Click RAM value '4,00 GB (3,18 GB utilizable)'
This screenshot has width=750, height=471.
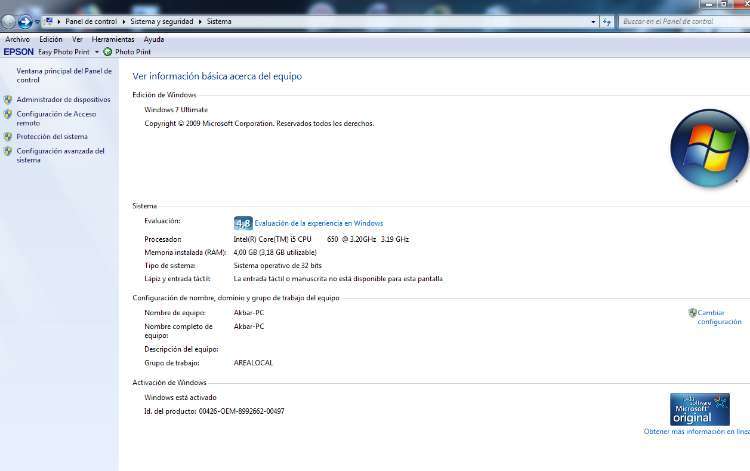[x=275, y=252]
